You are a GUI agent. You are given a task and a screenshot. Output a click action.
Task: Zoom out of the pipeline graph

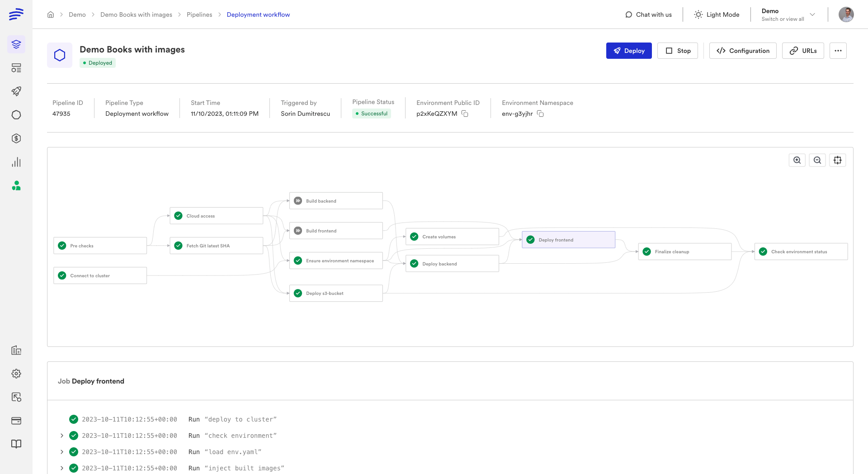pos(817,160)
